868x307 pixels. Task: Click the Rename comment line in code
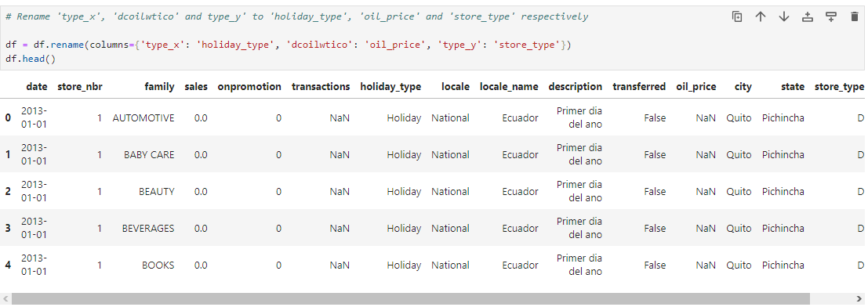(296, 16)
